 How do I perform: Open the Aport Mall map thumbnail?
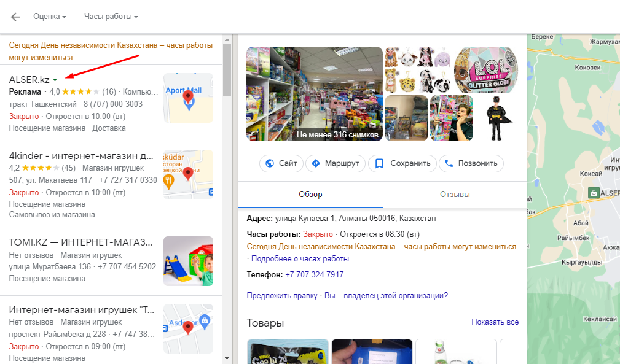pos(188,98)
